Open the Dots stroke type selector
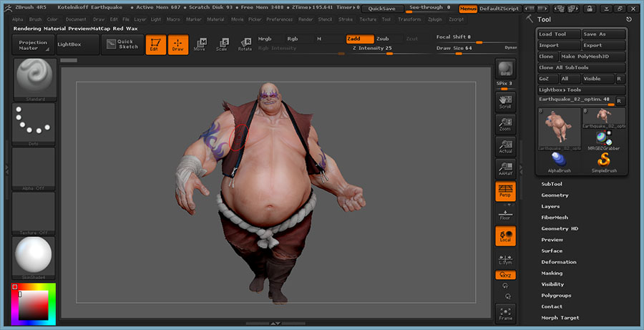Viewport: 644px width, 330px height. pos(34,124)
